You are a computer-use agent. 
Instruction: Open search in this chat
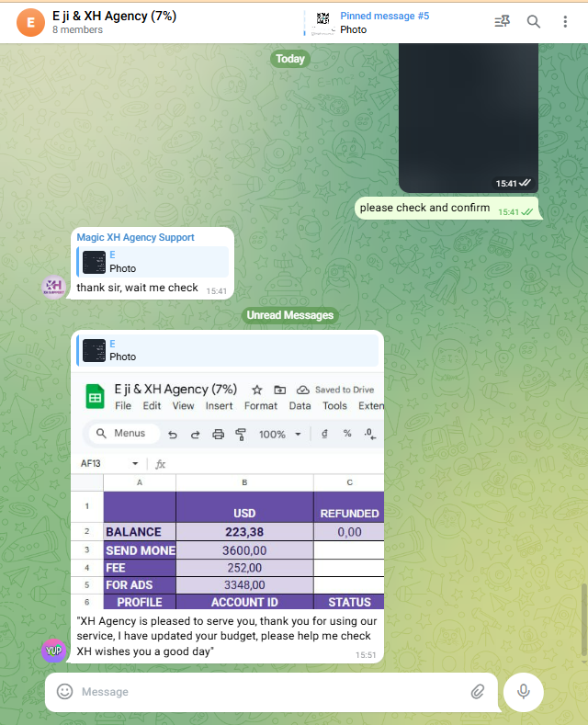click(534, 22)
